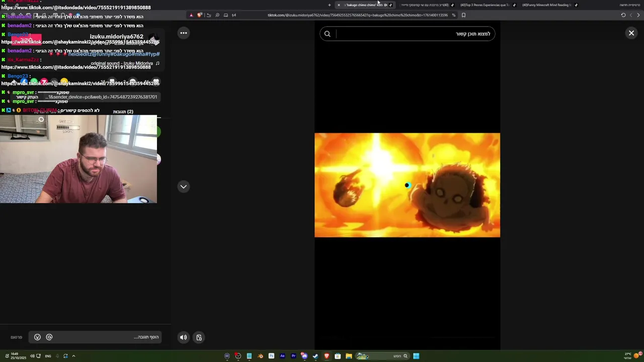Open After Effects from the taskbar
This screenshot has width=644, height=362.
[282, 356]
